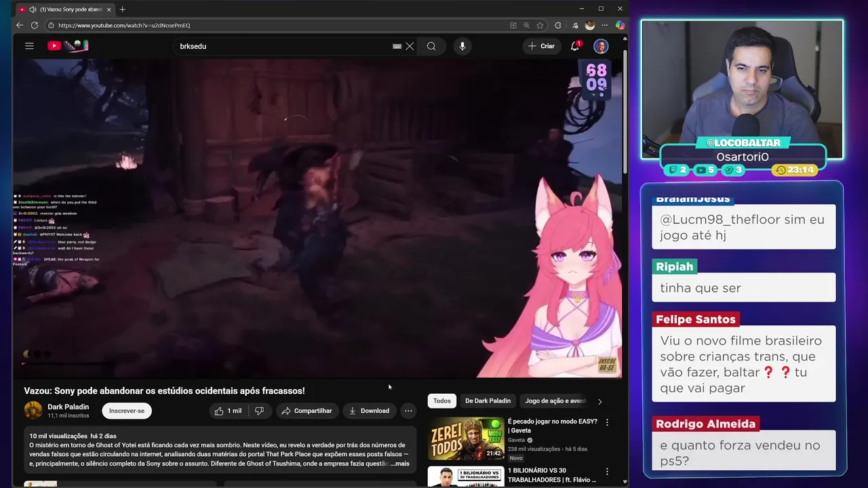Select the Jogo de ação e aventura chip

pyautogui.click(x=555, y=401)
